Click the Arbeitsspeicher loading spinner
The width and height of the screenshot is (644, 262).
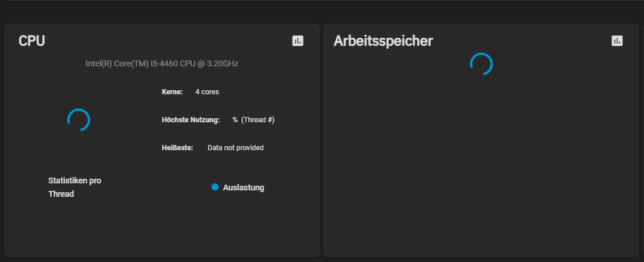click(481, 64)
